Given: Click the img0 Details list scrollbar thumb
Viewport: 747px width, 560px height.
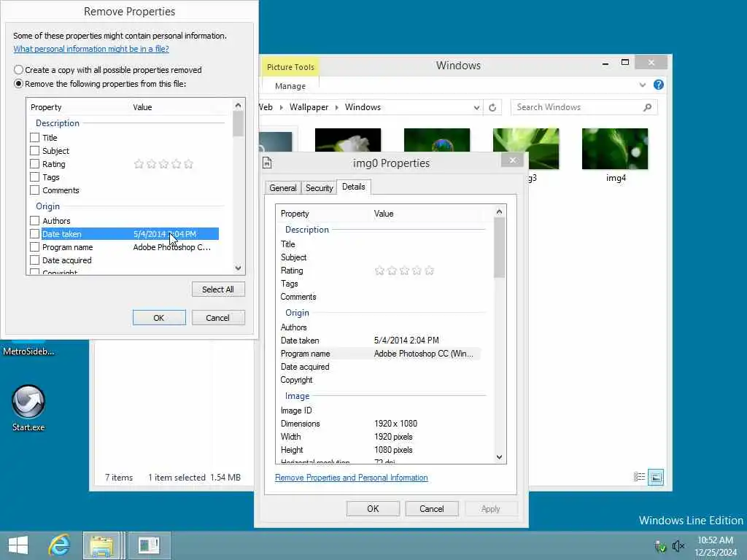Looking at the screenshot, I should pos(499,248).
